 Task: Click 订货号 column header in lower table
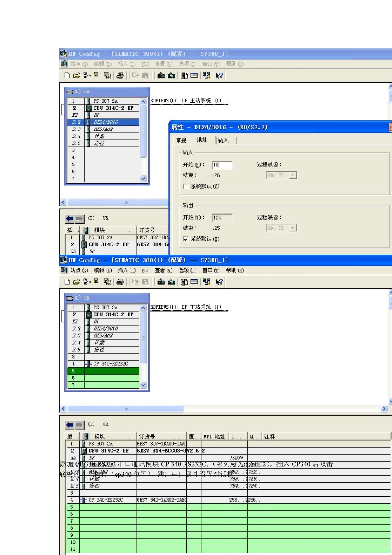point(161,437)
